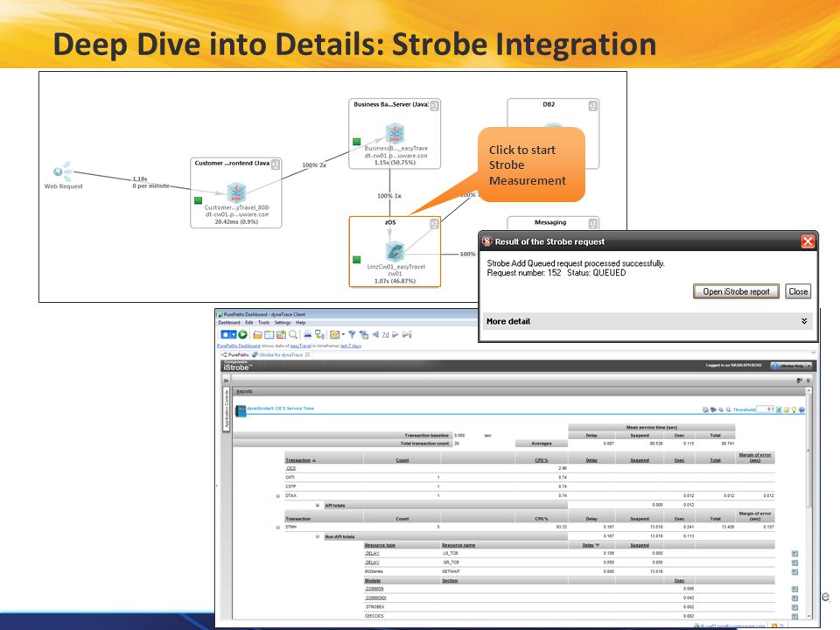Click the .COMMON module link
840x630 pixels.
point(374,589)
